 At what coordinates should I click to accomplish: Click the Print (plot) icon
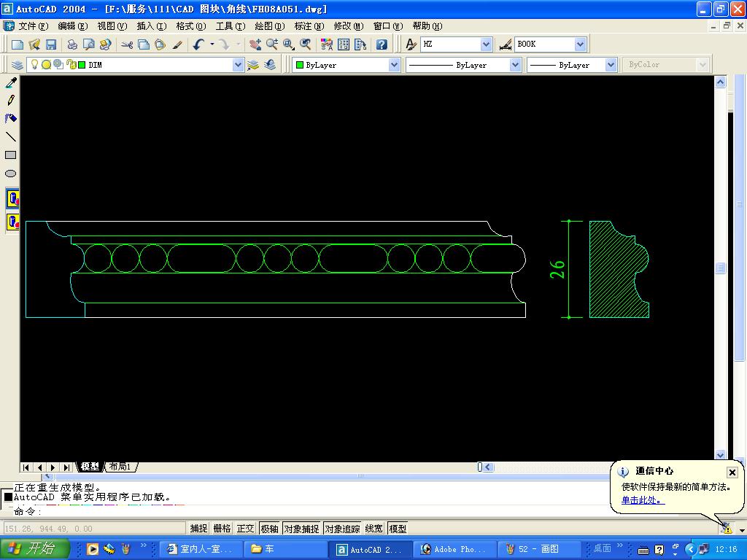click(72, 44)
